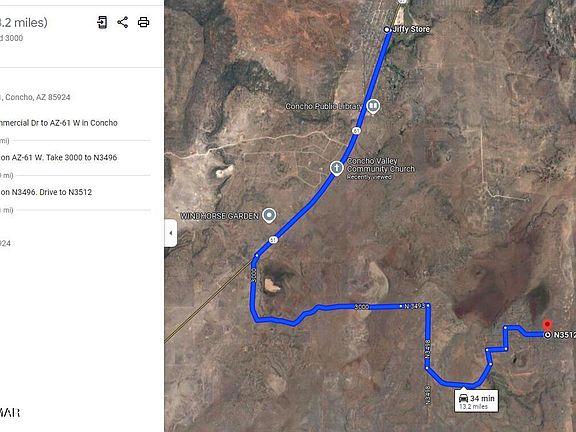
Task: Open Concho Valley Community Church pin
Action: [336, 168]
